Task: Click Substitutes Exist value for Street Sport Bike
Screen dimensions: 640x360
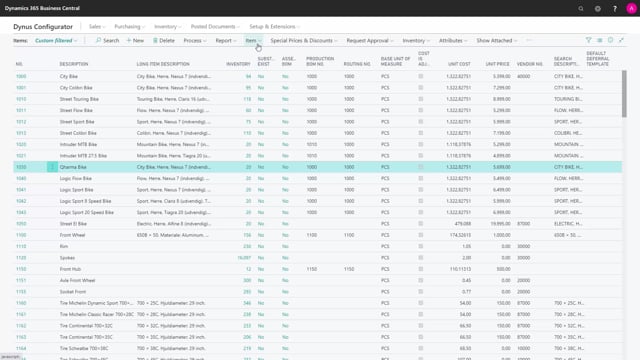Action: [x=261, y=122]
